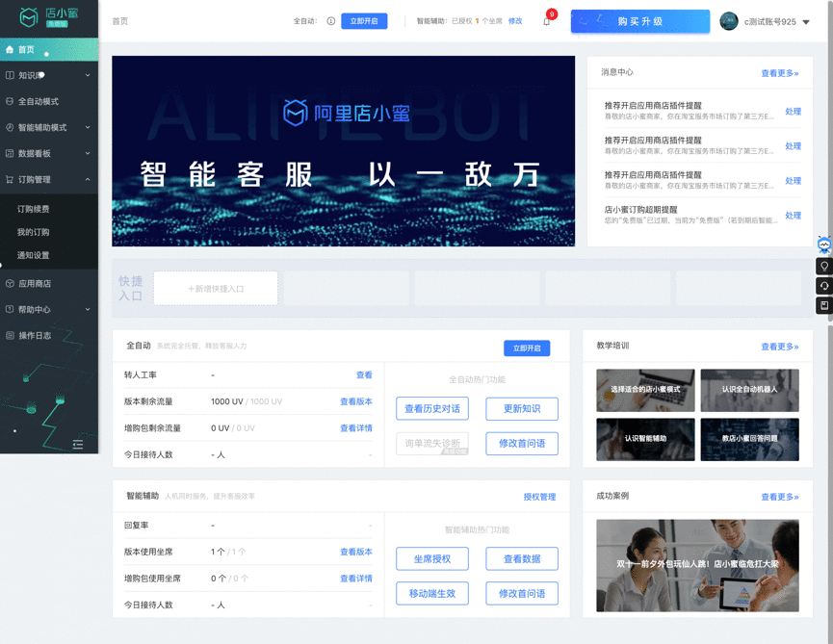Open the 首页 home menu item
833x644 pixels.
(x=49, y=49)
